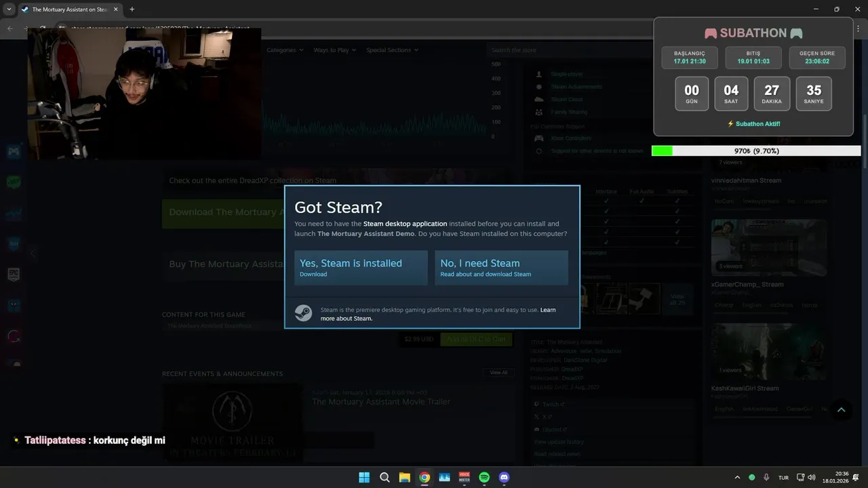
Task: Open The Mortuary Assistant Movie Trailer announcement
Action: 380,402
